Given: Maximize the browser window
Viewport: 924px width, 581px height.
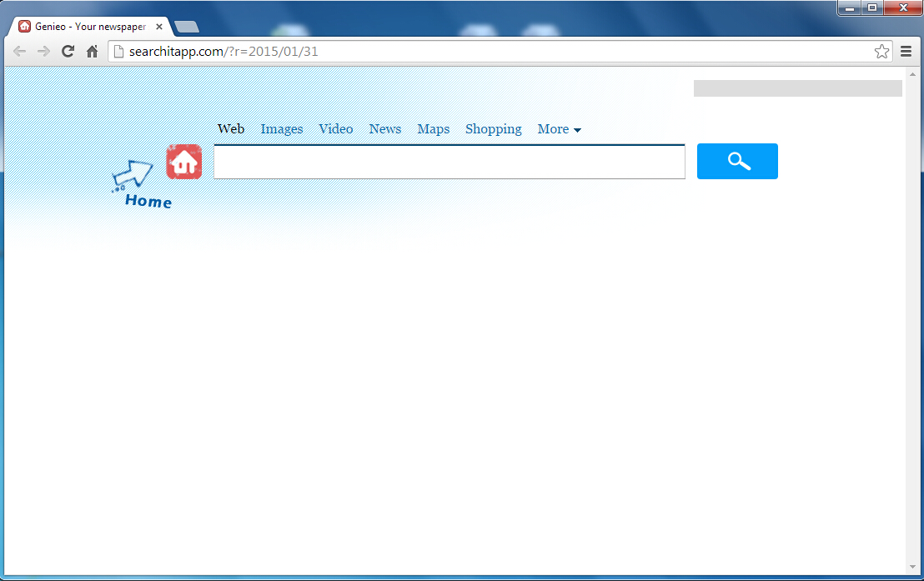Looking at the screenshot, I should pos(872,8).
